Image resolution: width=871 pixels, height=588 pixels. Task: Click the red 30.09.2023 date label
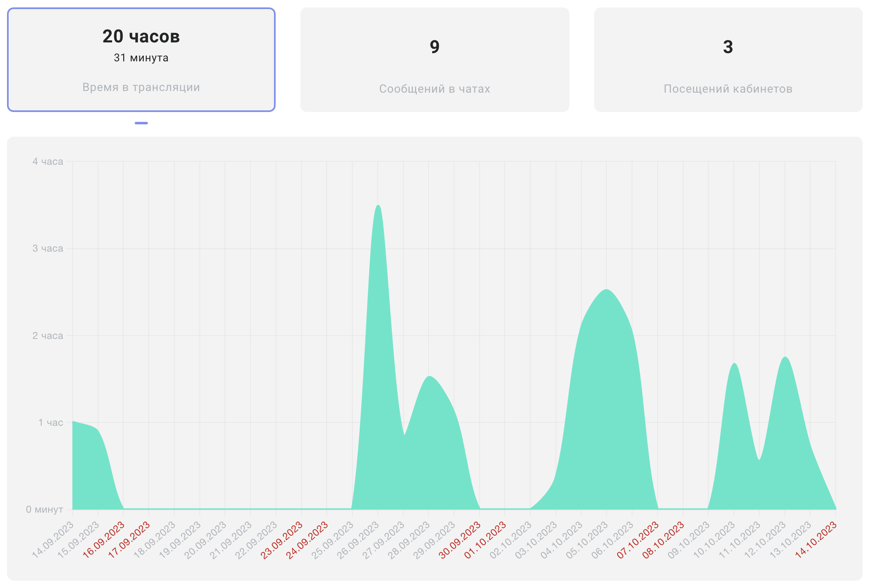coord(460,540)
